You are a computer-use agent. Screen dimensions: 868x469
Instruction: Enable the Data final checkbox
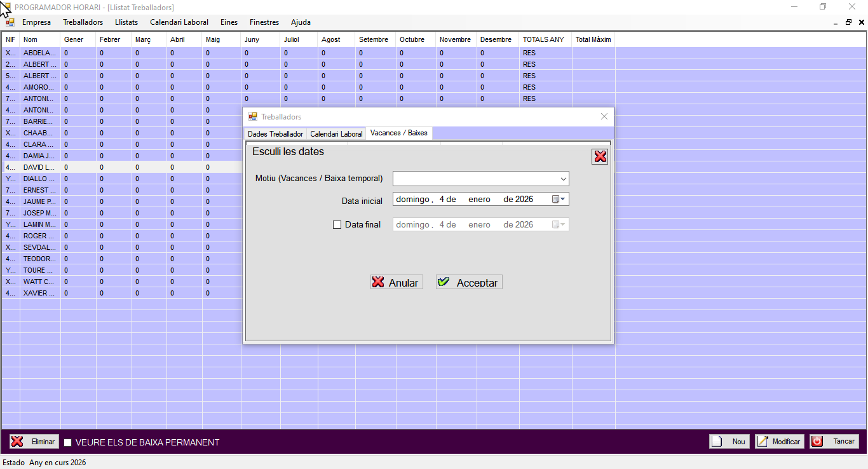click(x=337, y=224)
